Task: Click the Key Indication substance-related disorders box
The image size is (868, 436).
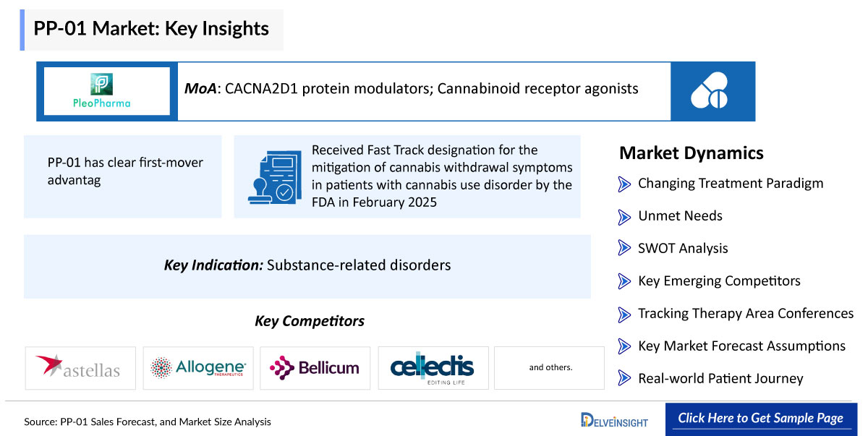Action: coord(307,265)
